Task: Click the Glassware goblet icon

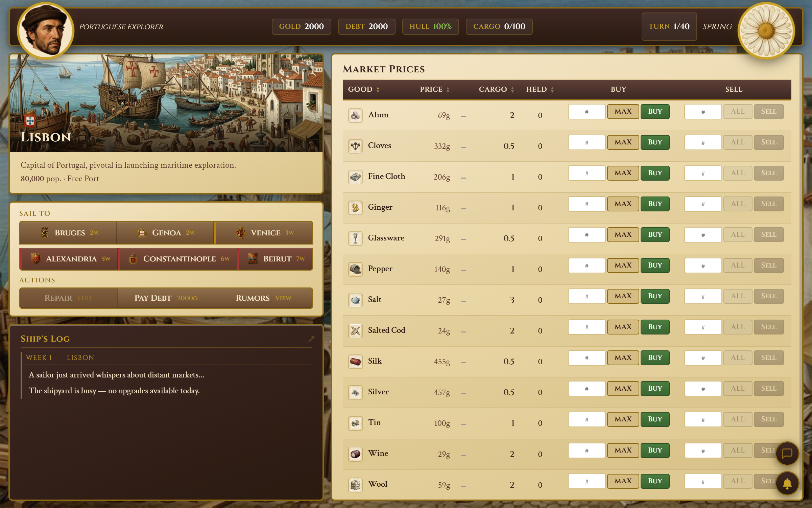Action: 355,238
